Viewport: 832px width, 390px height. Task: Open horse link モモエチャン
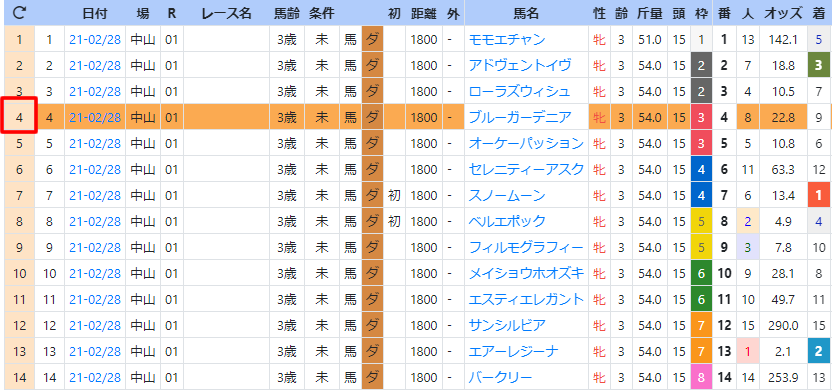pyautogui.click(x=507, y=39)
